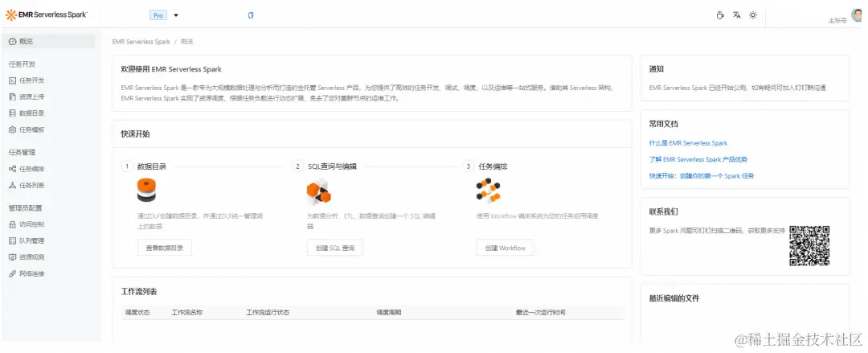The width and height of the screenshot is (868, 353).
Task: Click the EMR Serverless Spark logo
Action: tap(47, 15)
